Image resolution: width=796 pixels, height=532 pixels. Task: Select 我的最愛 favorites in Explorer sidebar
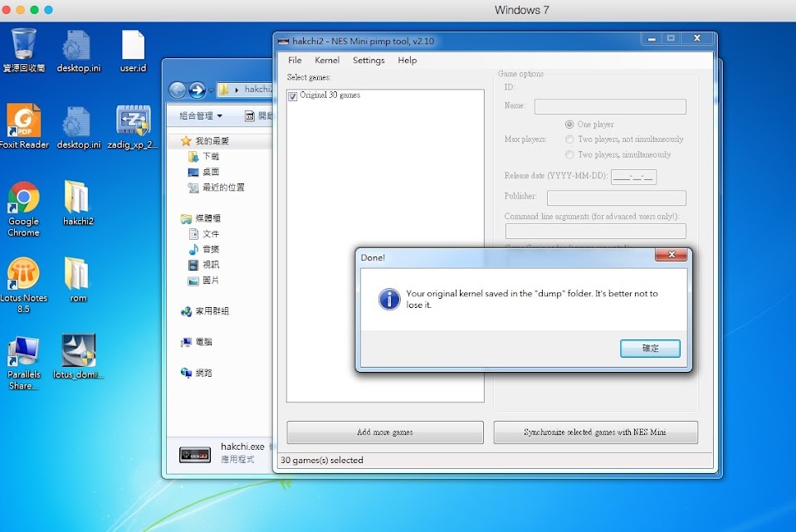point(206,140)
